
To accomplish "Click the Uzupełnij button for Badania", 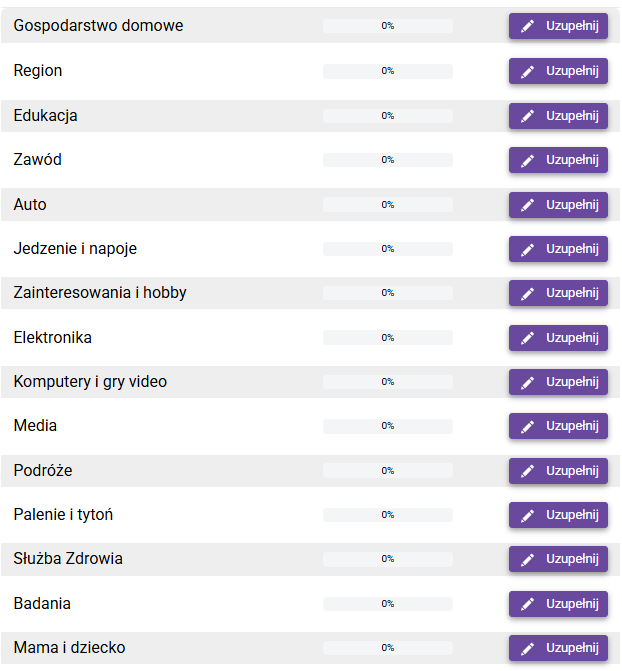I will coord(558,604).
